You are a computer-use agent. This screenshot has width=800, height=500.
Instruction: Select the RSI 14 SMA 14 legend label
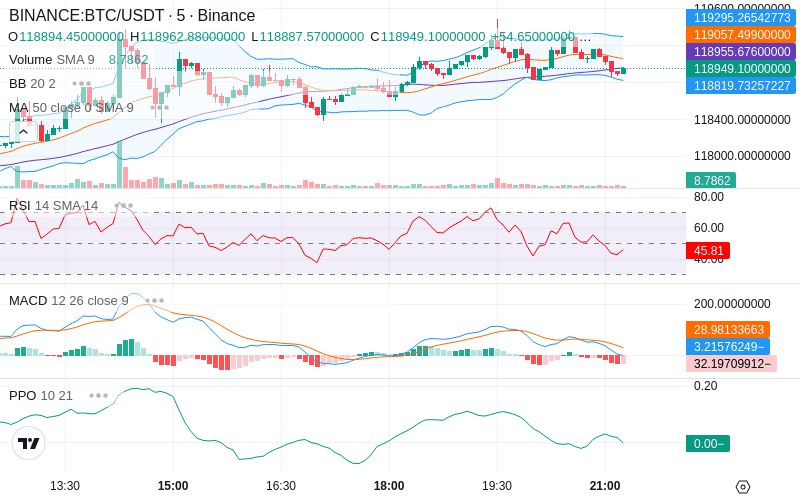click(54, 206)
